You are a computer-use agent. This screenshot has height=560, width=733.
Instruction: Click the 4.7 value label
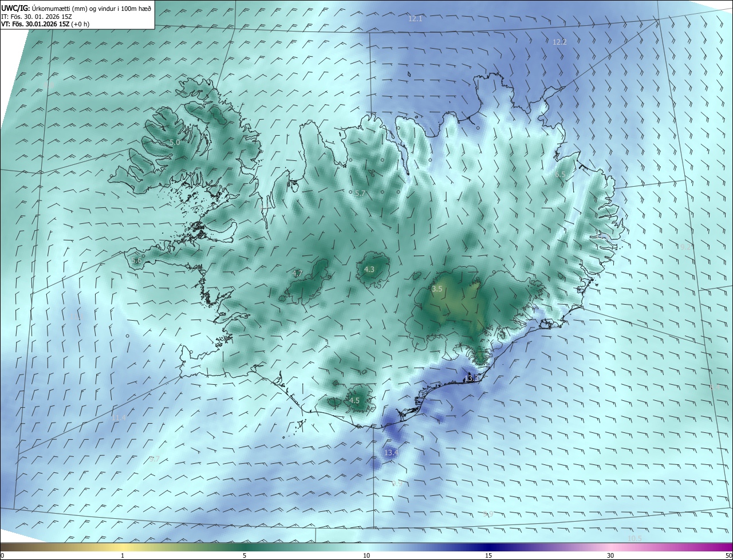click(297, 274)
